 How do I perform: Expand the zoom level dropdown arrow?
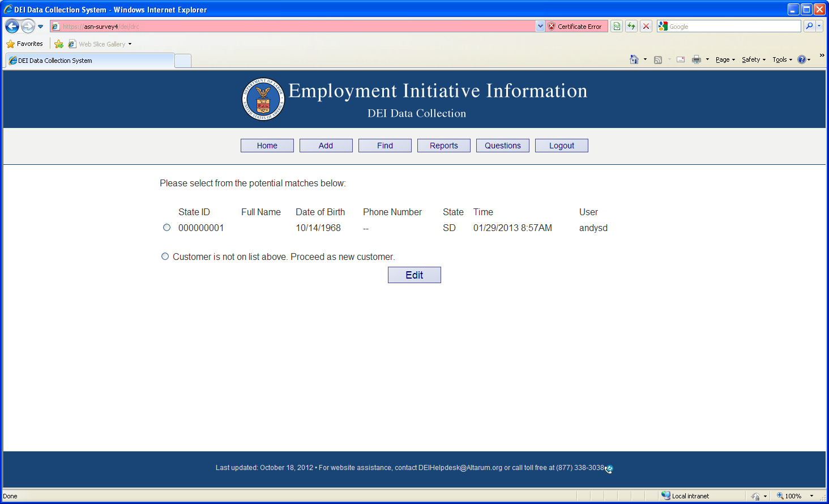tap(811, 496)
